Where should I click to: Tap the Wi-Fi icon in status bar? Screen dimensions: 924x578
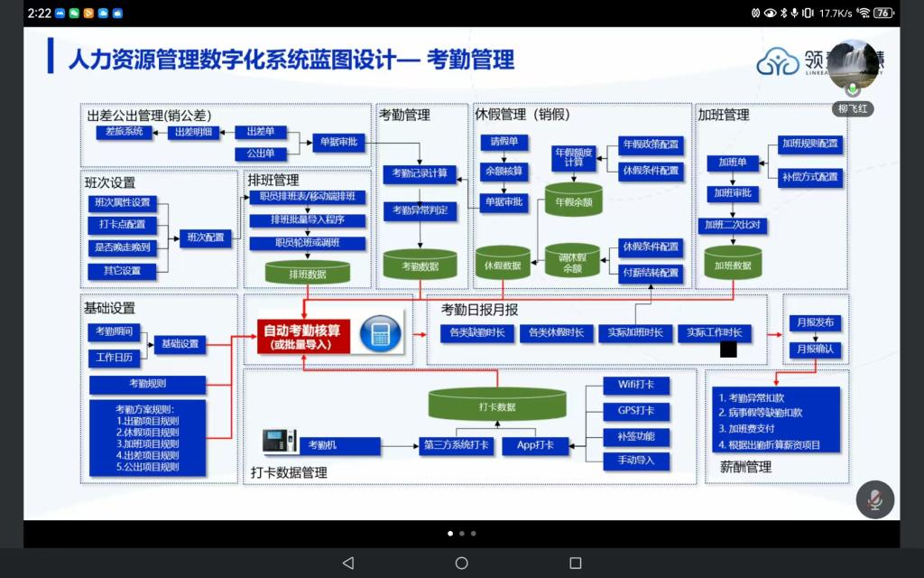click(863, 13)
